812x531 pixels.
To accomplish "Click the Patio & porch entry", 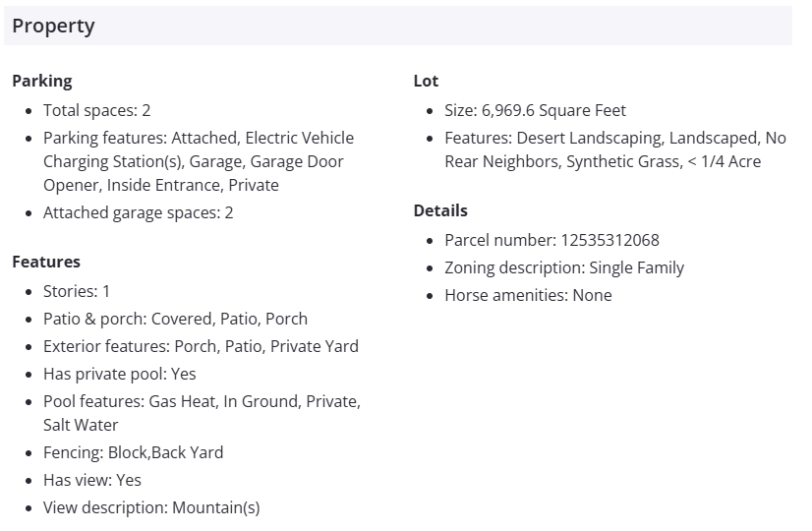I will click(x=175, y=319).
